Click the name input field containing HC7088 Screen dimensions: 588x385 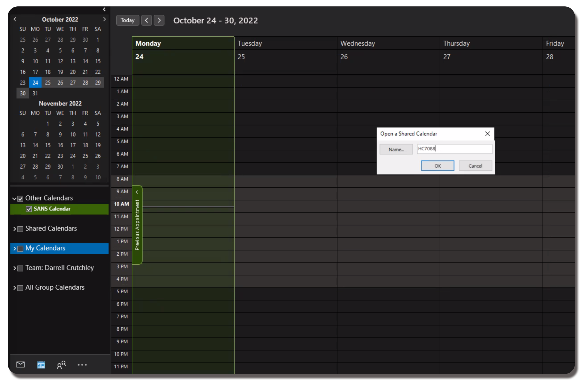point(454,149)
